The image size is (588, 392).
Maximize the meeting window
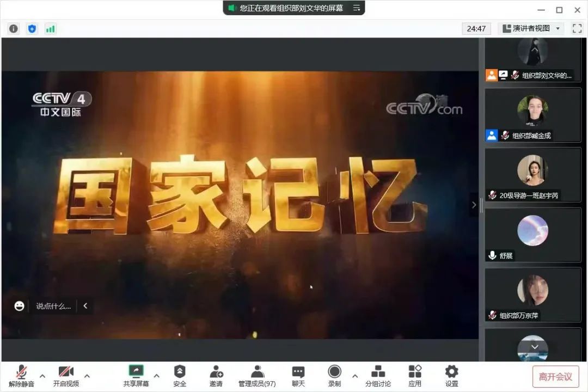click(559, 10)
